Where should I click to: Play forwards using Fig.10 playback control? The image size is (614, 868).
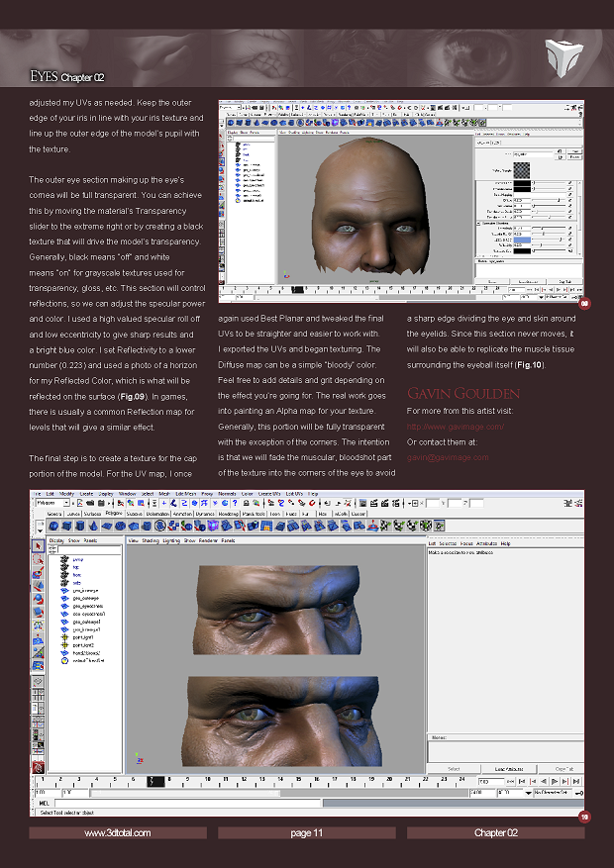(x=555, y=782)
